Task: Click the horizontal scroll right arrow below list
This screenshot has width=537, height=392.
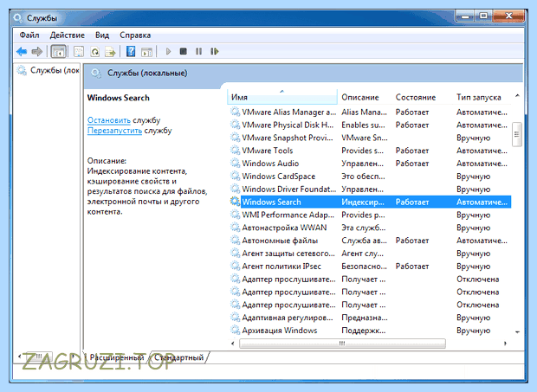Action: point(505,343)
